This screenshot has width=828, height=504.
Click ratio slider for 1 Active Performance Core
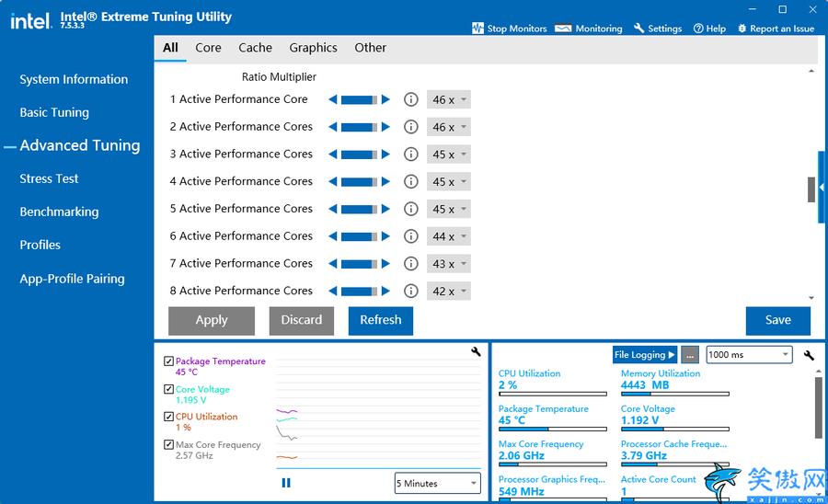[359, 99]
